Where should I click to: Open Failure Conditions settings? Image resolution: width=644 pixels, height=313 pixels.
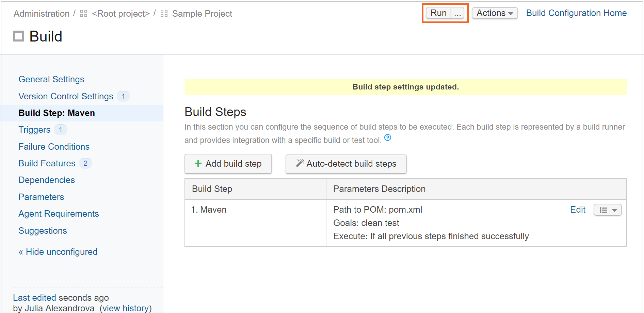tap(54, 146)
